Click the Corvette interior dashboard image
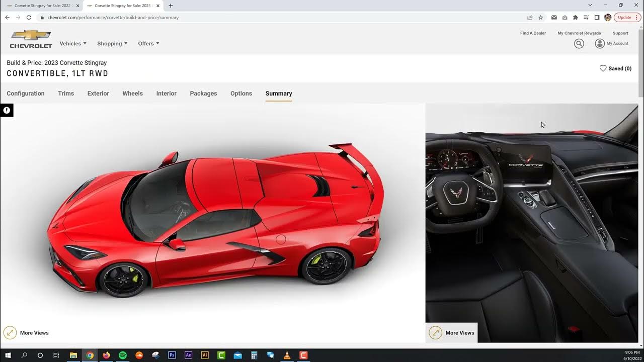 click(x=532, y=223)
